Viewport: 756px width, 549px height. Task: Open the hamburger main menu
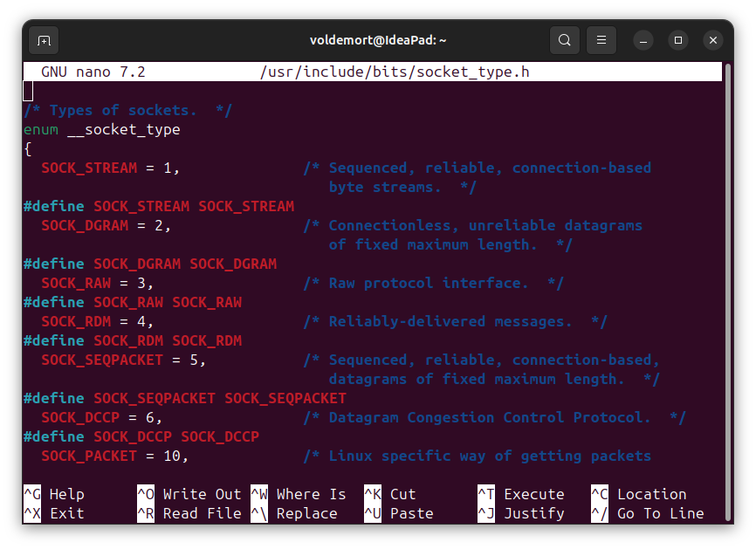coord(601,40)
